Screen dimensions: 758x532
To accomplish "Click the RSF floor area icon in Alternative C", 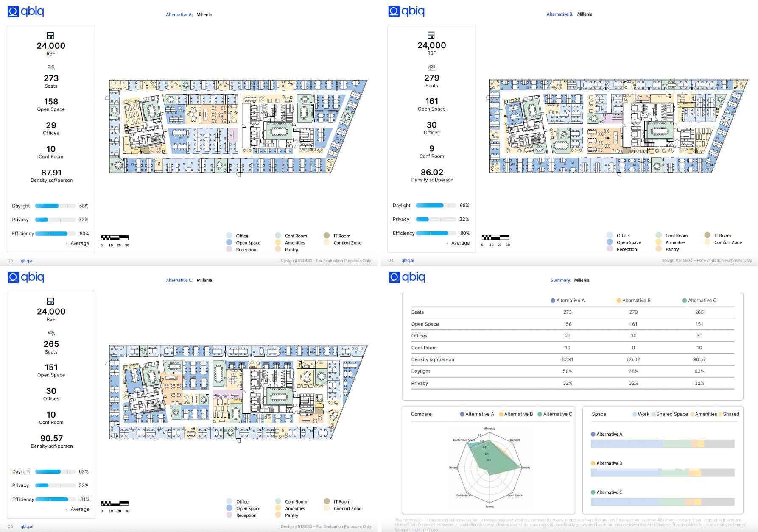I will point(50,301).
